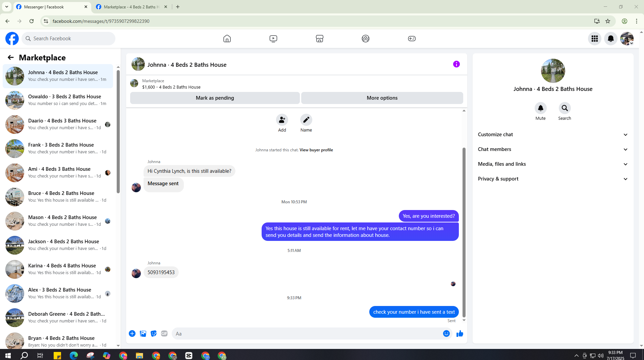Screen dimensions: 644x360
Task: Open Oswaldo 3 Beds 2 Baths House chat
Action: point(58,100)
